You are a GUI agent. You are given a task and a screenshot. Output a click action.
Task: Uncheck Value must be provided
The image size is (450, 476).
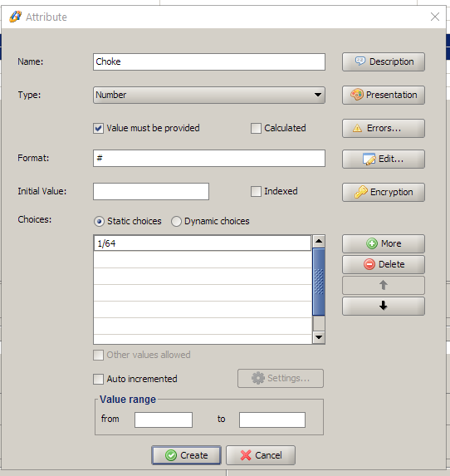point(98,129)
